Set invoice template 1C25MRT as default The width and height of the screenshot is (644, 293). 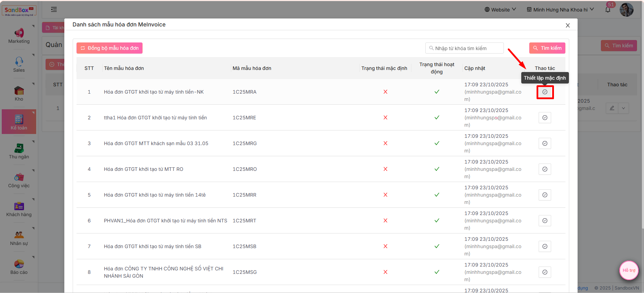tap(545, 221)
